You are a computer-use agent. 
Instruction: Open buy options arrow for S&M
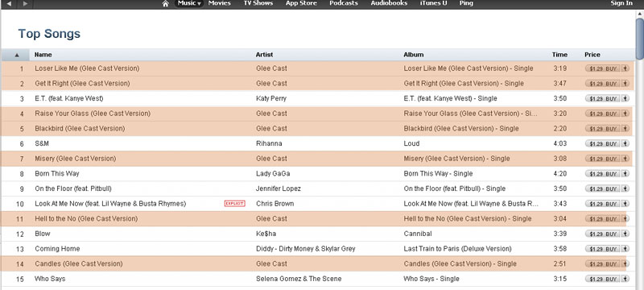(x=625, y=143)
